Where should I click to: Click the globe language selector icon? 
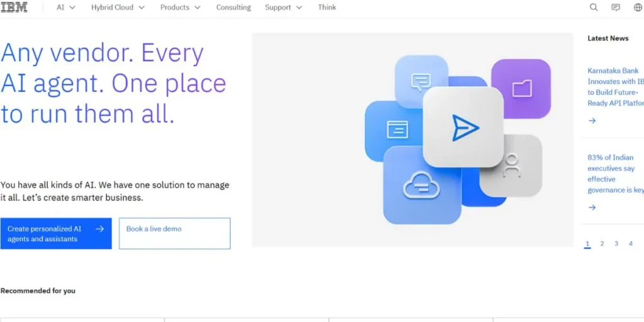pyautogui.click(x=637, y=8)
